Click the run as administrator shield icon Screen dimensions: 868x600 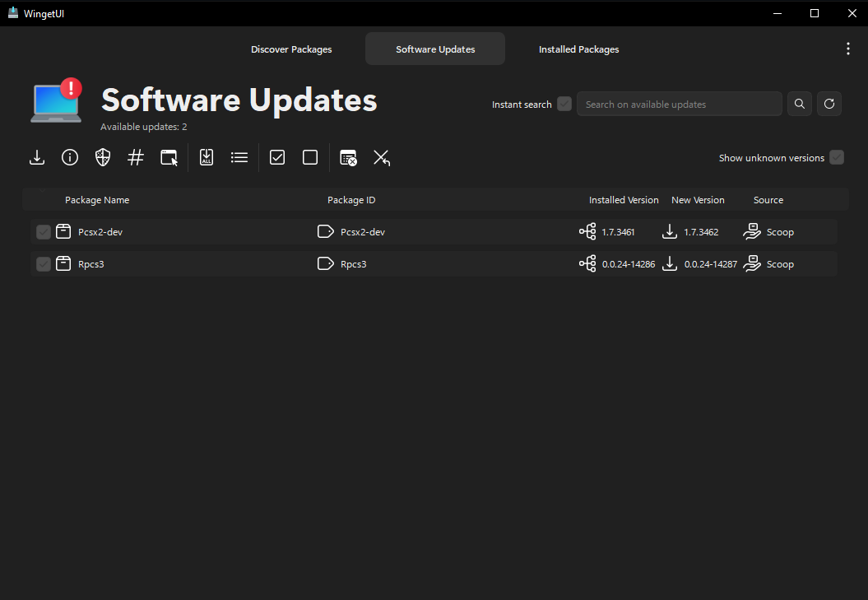(x=103, y=158)
